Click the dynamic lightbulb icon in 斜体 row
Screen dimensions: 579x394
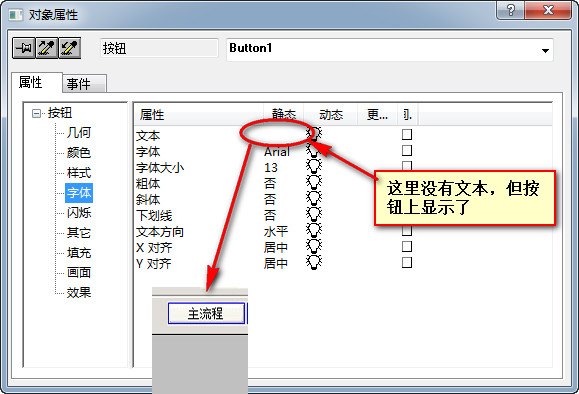point(314,198)
